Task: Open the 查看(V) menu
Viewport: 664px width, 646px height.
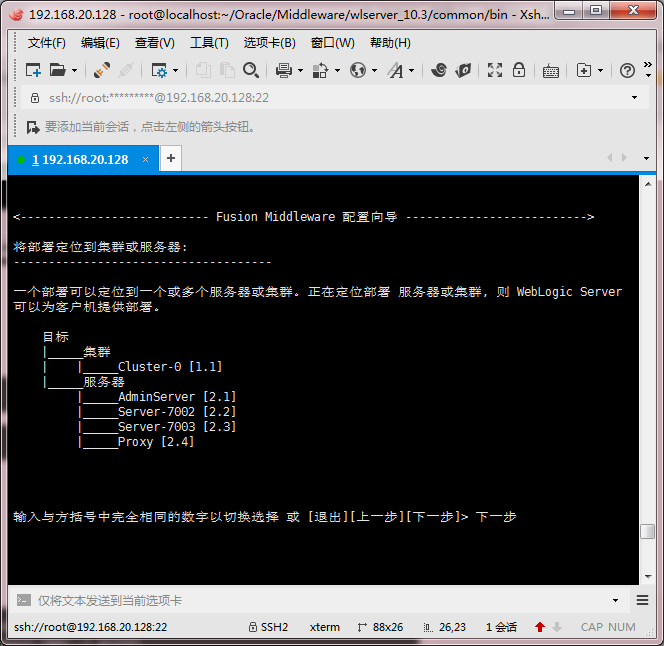Action: click(155, 43)
